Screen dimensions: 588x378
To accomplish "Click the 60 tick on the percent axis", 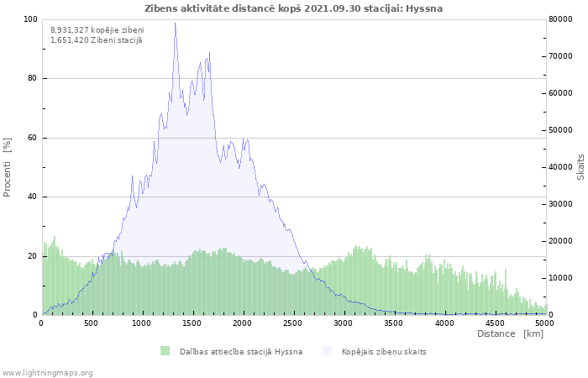I will click(x=33, y=138).
